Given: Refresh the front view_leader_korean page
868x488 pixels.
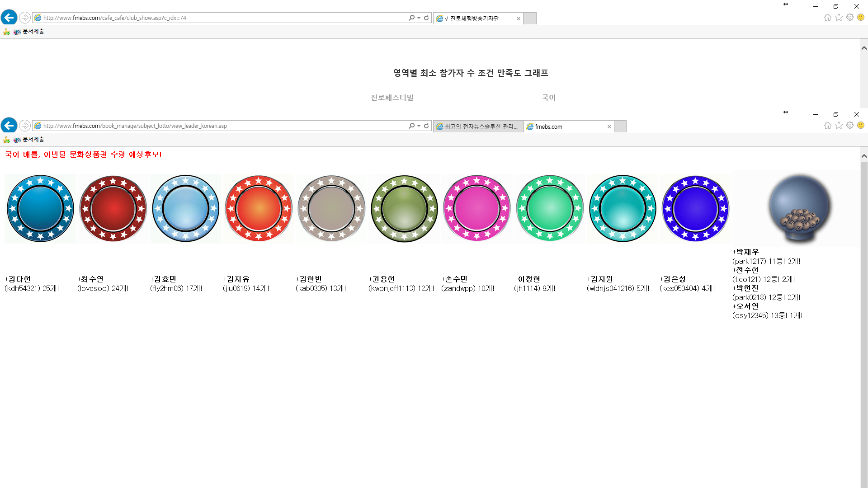Looking at the screenshot, I should pyautogui.click(x=426, y=126).
